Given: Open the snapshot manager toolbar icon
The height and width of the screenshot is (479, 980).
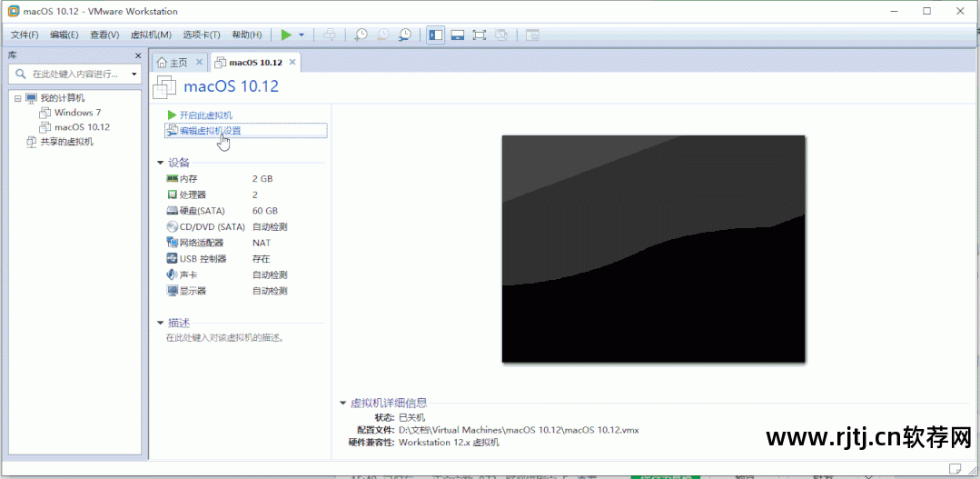Looking at the screenshot, I should (404, 35).
